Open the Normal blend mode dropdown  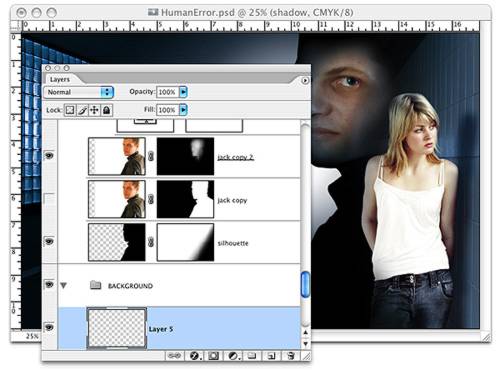pyautogui.click(x=79, y=92)
